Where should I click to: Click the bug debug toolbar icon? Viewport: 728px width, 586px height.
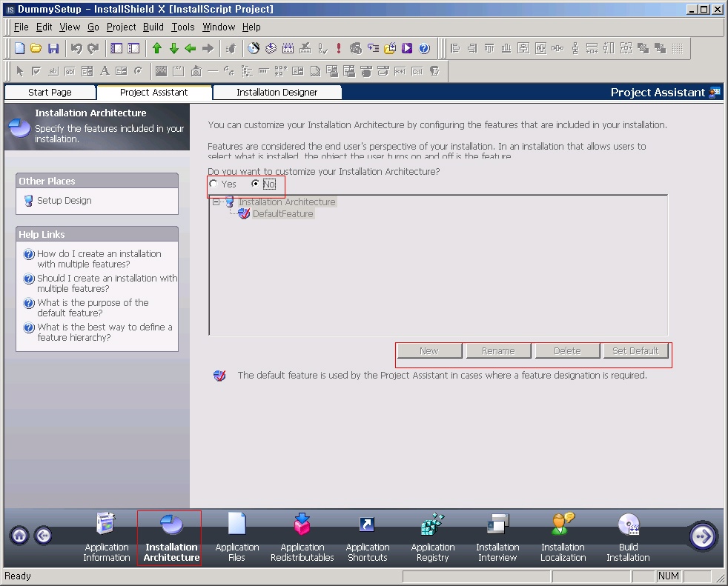coord(231,48)
